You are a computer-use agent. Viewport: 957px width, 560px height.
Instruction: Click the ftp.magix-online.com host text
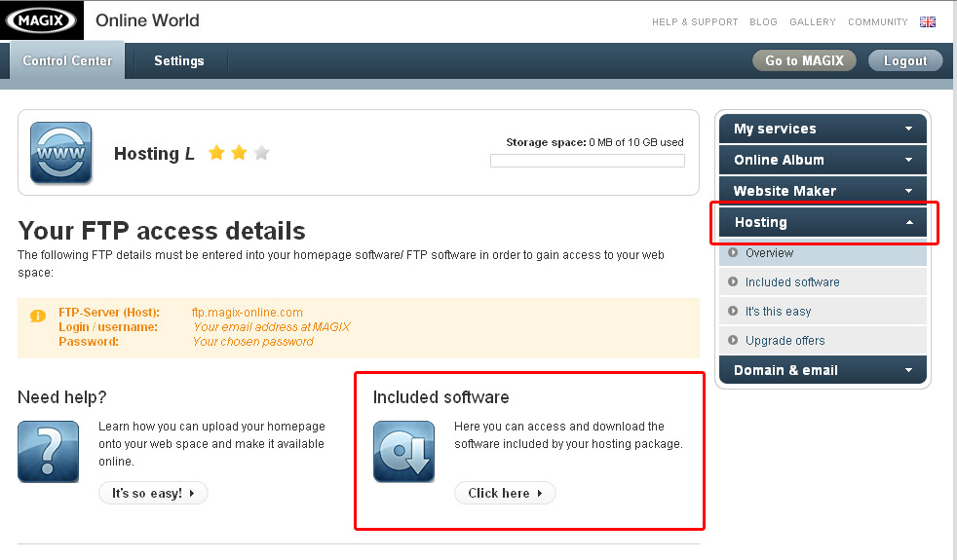(247, 313)
